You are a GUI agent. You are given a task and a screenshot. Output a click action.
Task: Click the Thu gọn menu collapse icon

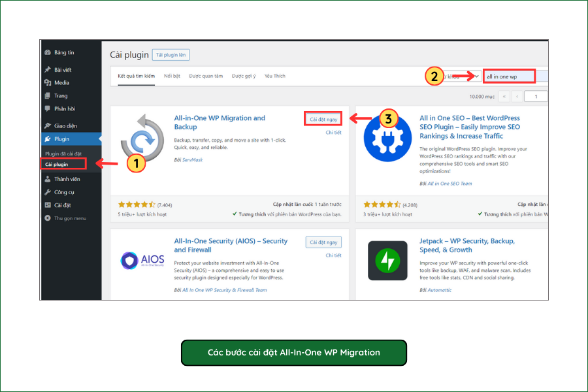point(48,218)
